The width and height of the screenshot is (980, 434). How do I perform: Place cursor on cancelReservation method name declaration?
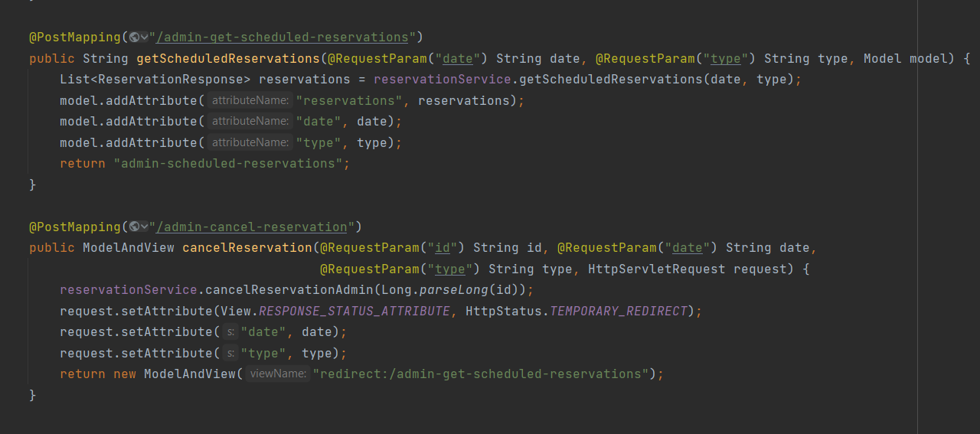(247, 248)
